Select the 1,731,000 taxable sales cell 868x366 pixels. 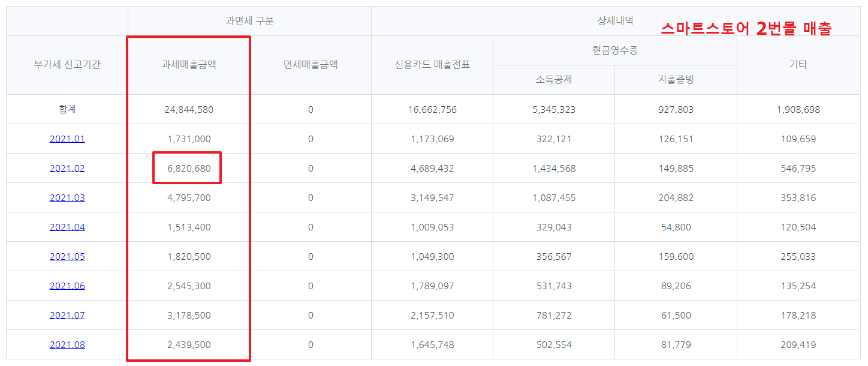click(189, 139)
